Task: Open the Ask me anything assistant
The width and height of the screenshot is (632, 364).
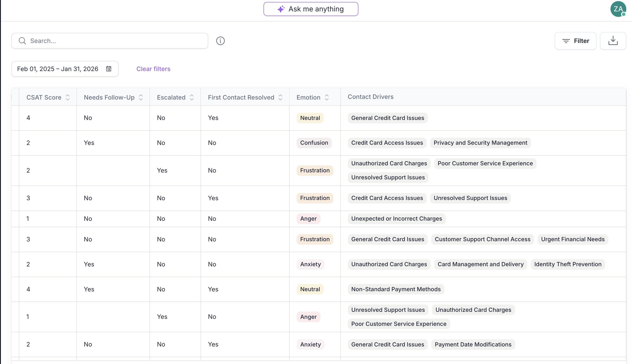Action: click(x=311, y=9)
